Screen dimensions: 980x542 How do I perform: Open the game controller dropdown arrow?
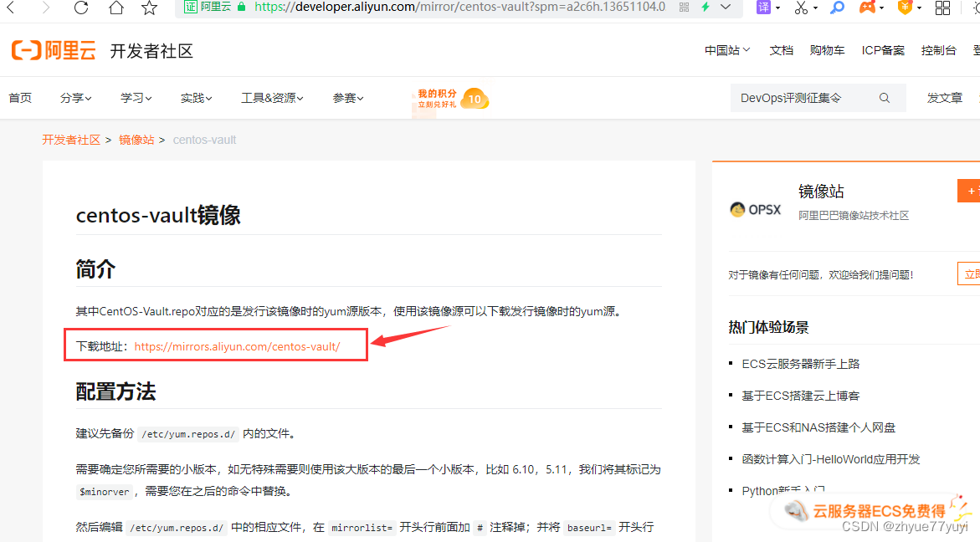(882, 8)
